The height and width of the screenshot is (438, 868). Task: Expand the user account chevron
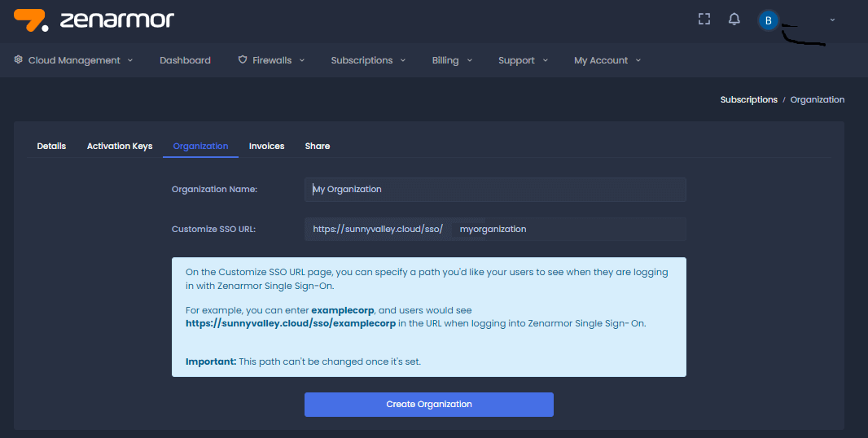click(x=832, y=20)
